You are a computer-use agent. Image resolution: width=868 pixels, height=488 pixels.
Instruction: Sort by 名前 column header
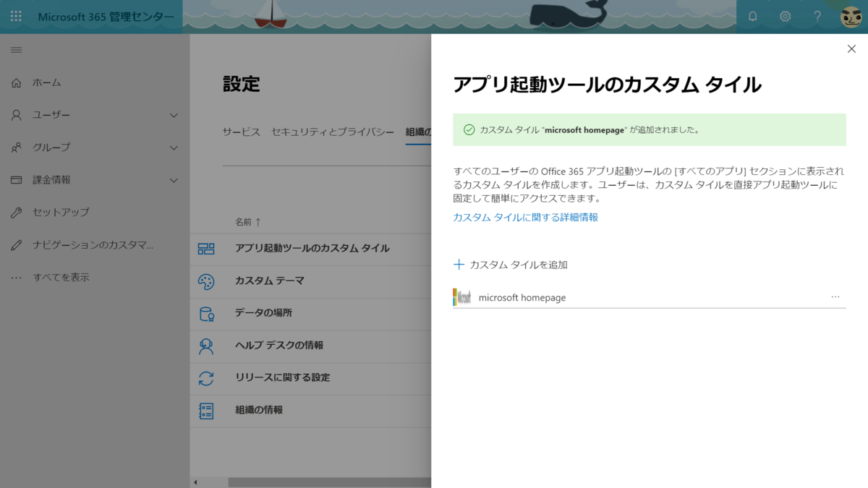(x=248, y=221)
